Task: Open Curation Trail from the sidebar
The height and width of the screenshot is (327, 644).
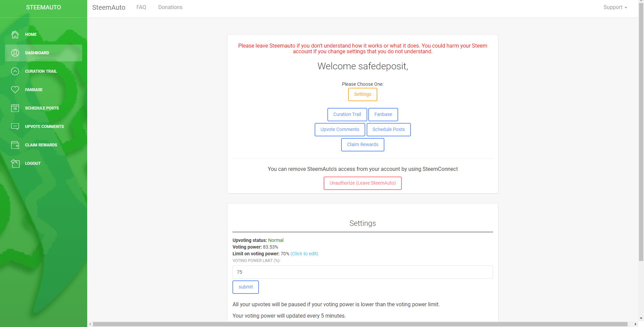Action: click(x=44, y=71)
